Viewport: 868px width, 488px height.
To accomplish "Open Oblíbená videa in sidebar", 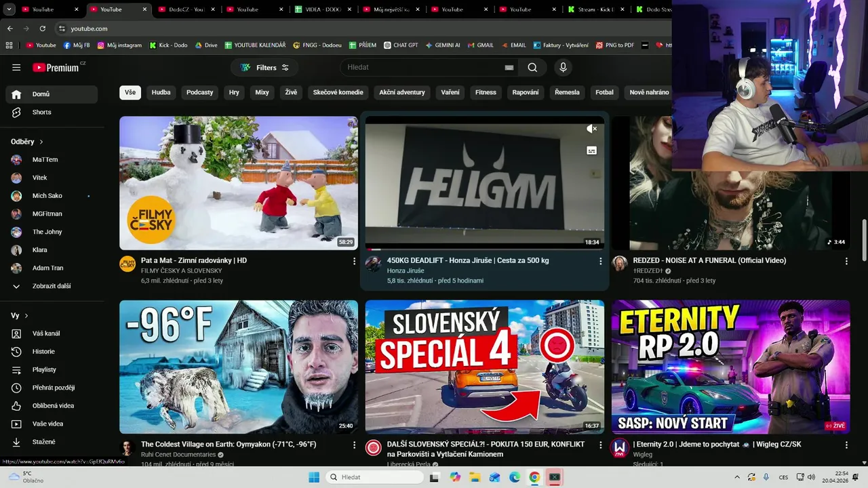I will click(52, 405).
